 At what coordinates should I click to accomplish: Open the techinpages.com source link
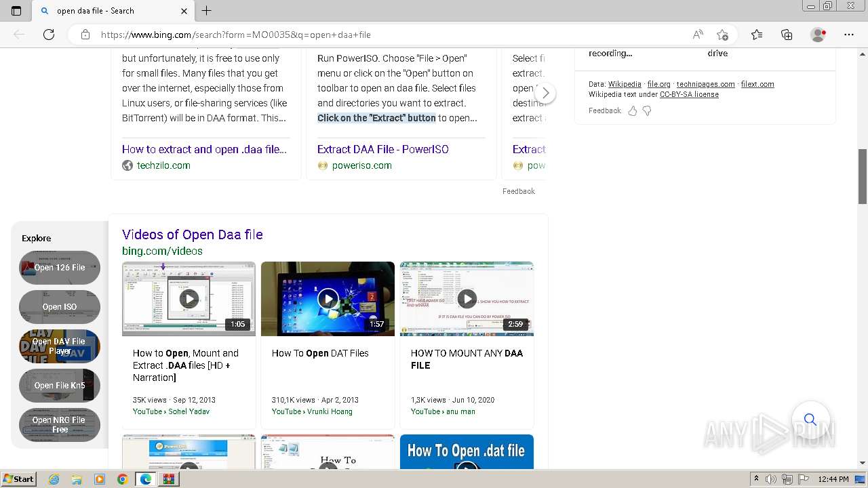[x=705, y=84]
